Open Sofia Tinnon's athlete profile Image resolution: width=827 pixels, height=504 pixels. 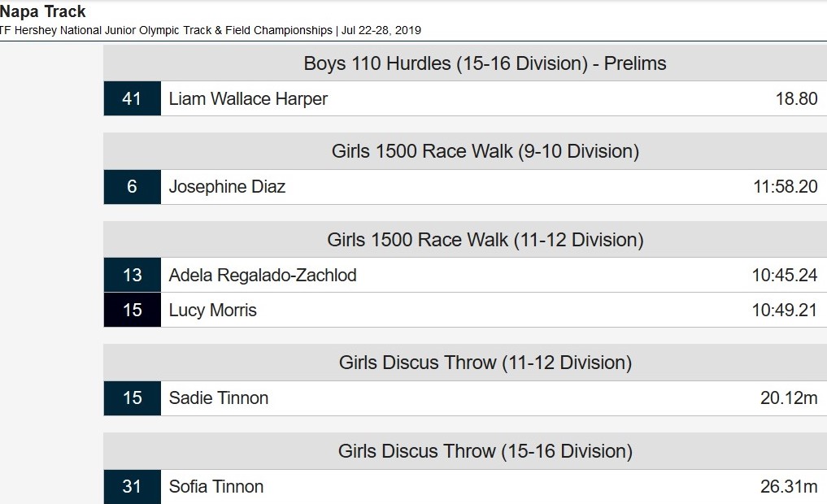216,487
